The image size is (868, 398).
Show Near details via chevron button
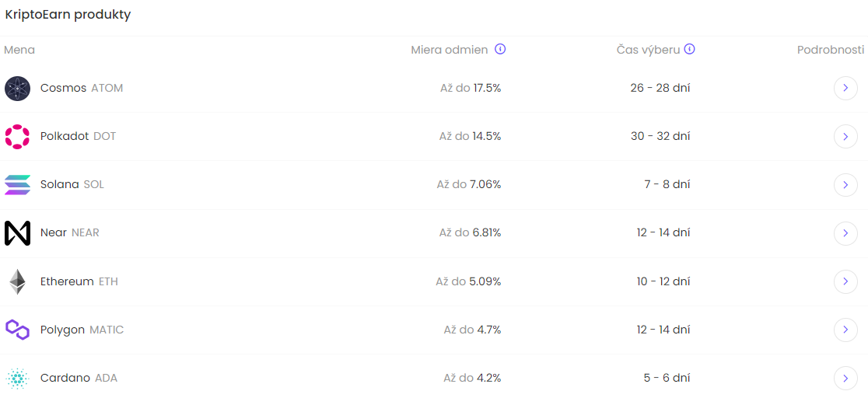pos(845,233)
